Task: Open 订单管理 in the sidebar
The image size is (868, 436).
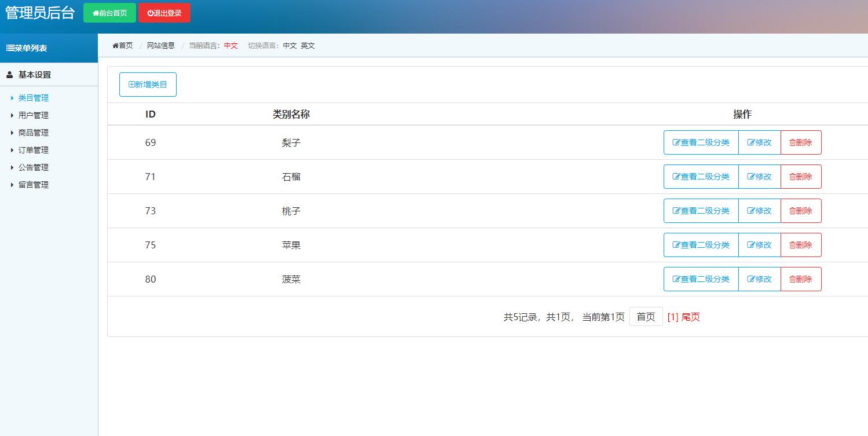Action: click(34, 150)
